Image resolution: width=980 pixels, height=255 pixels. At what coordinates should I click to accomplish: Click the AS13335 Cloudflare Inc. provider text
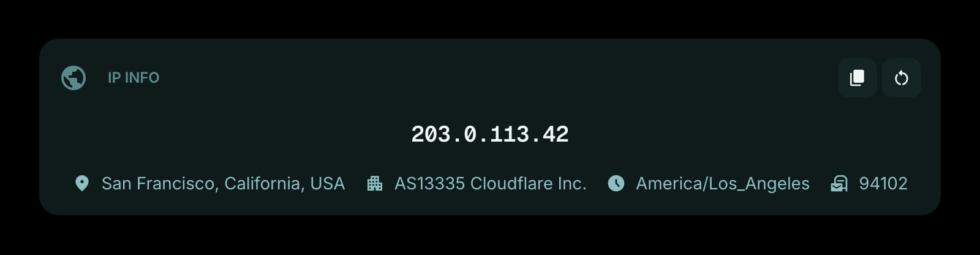pyautogui.click(x=491, y=183)
